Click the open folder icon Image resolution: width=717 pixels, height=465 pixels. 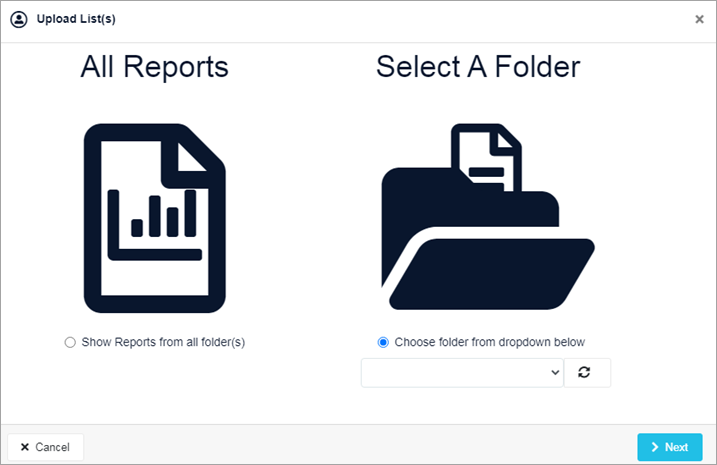[488, 217]
